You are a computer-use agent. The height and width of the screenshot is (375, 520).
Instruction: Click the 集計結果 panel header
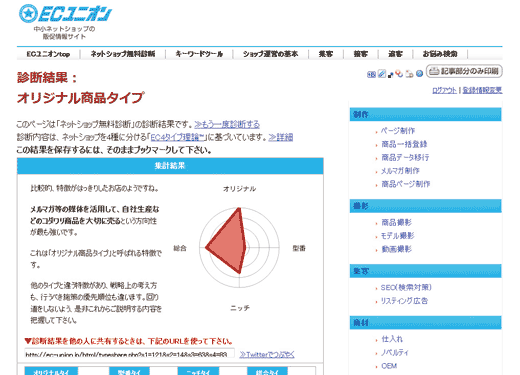(x=170, y=166)
